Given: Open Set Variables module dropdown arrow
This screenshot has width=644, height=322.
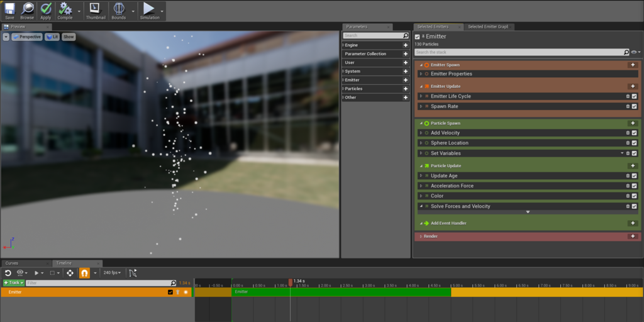Looking at the screenshot, I should pyautogui.click(x=622, y=153).
